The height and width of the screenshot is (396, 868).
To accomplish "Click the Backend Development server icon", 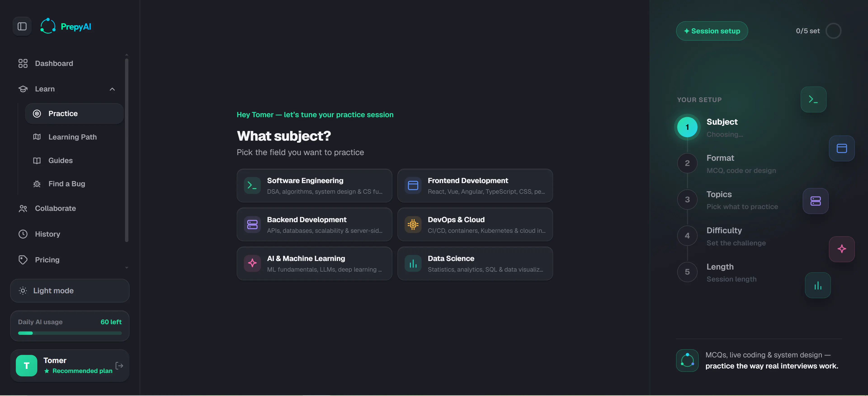I will point(252,224).
